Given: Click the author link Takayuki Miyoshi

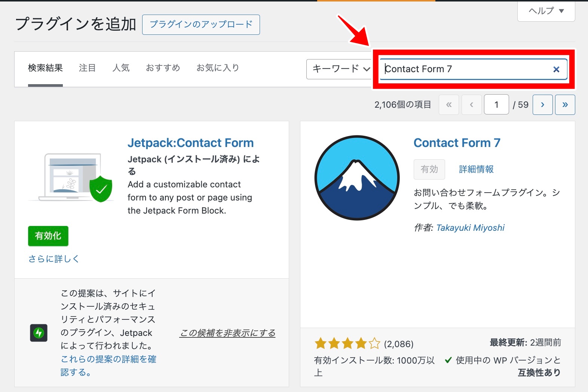Looking at the screenshot, I should pos(470,228).
